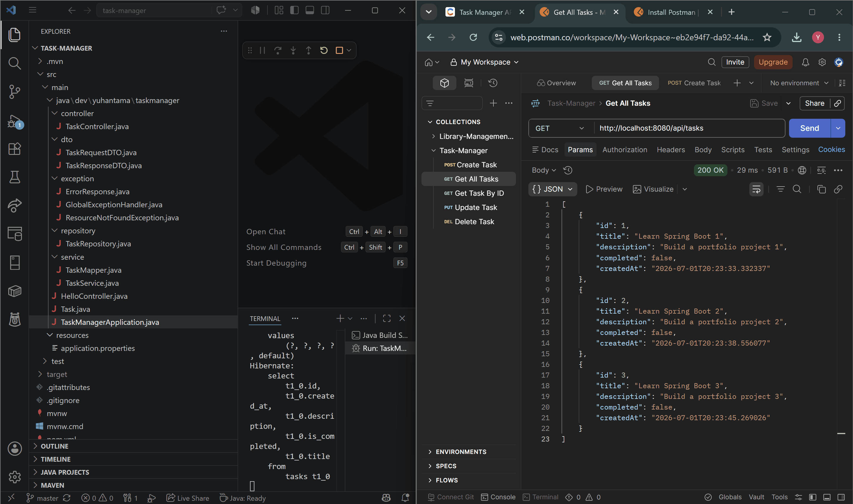Toggle VS Code primary side bar layout
Screen dimensions: 853x504
point(294,10)
